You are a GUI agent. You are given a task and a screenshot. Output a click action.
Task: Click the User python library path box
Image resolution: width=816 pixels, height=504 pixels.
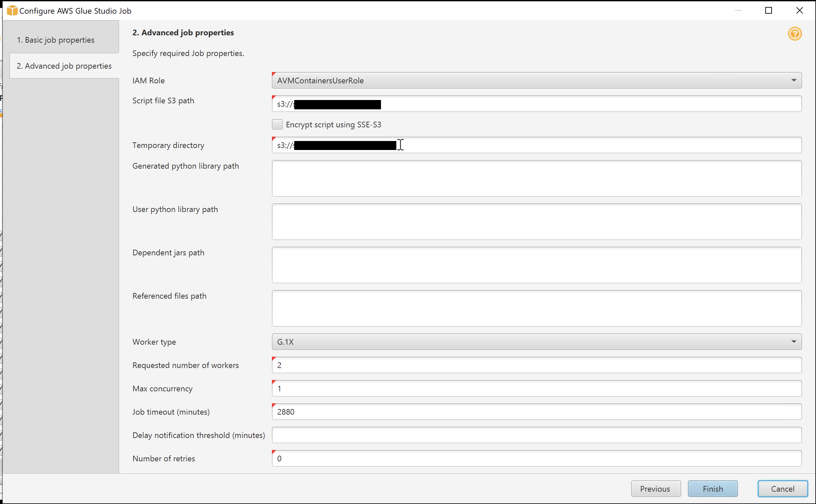click(534, 222)
